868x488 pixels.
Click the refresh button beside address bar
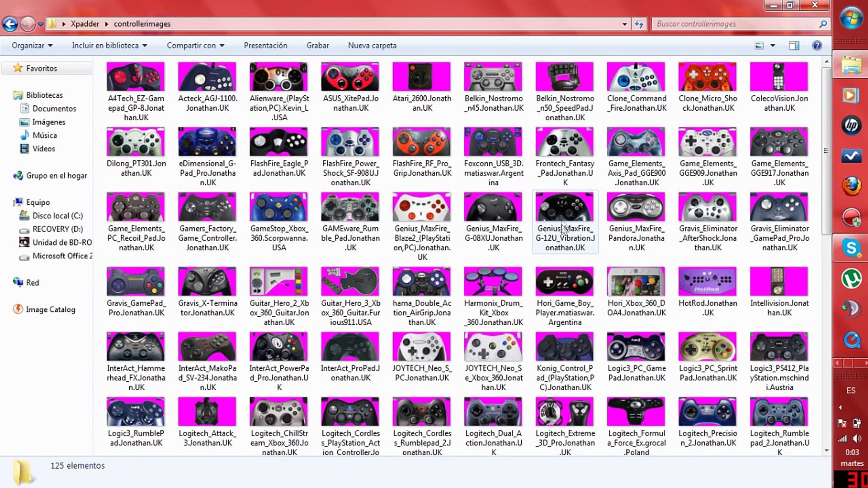[x=639, y=24]
